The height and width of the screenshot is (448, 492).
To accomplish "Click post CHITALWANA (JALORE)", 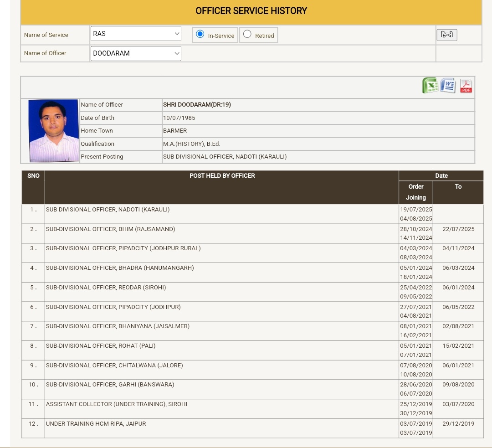I will [x=114, y=366].
